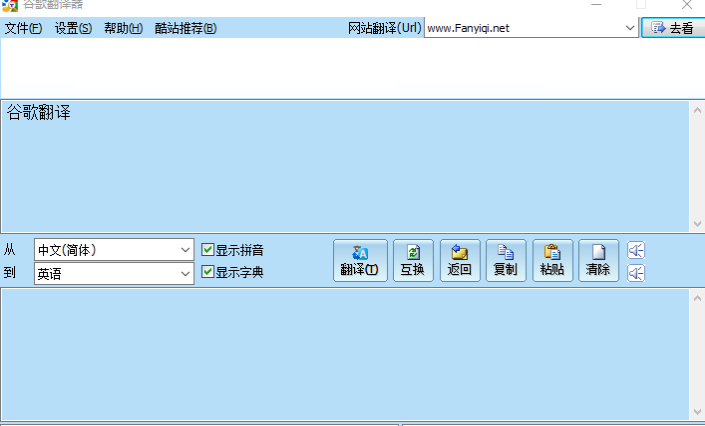Paste text with the 粘贴 button
The width and height of the screenshot is (705, 426).
(x=553, y=260)
